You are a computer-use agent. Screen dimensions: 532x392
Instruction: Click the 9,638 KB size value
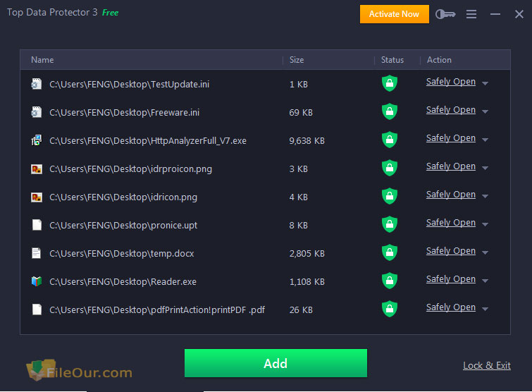[307, 140]
